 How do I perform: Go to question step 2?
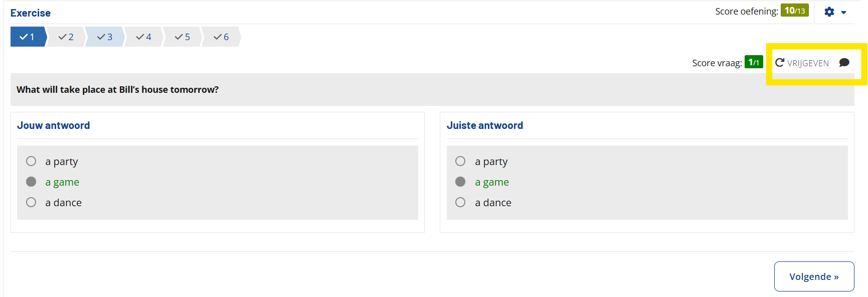pos(66,37)
